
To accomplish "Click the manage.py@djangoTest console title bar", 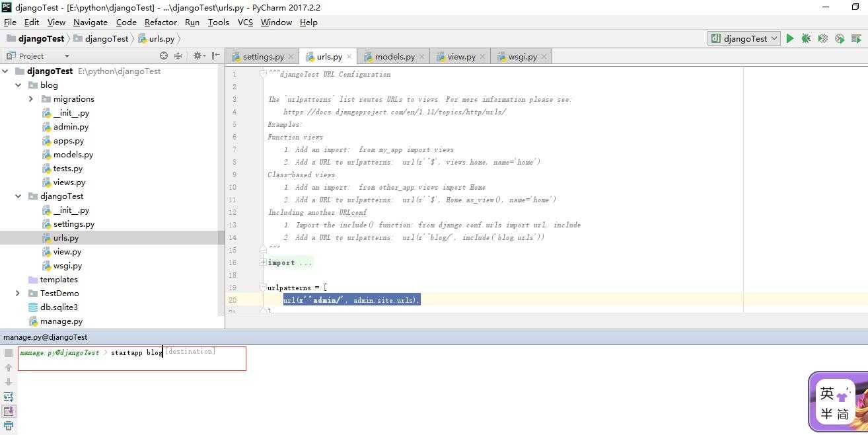I will coord(434,337).
